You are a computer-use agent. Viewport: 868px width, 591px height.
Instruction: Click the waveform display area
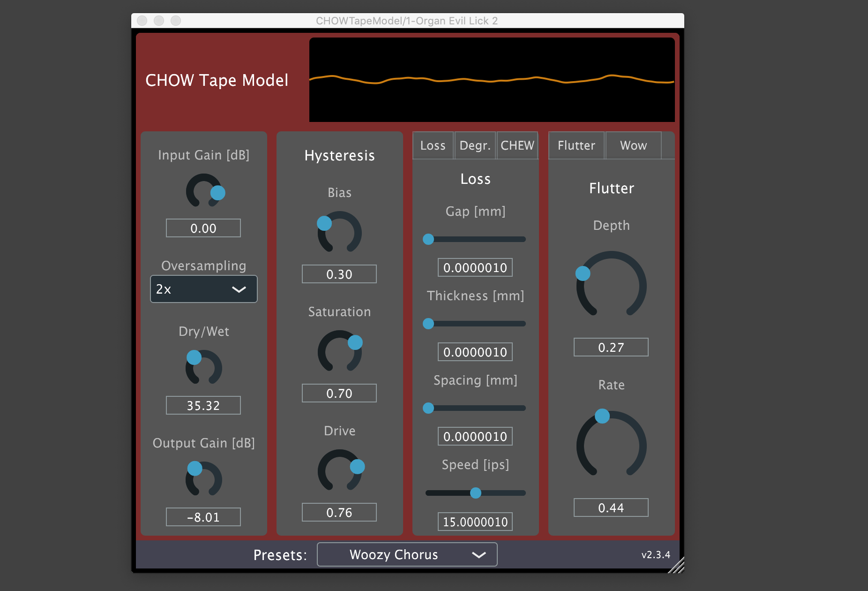[x=491, y=80]
